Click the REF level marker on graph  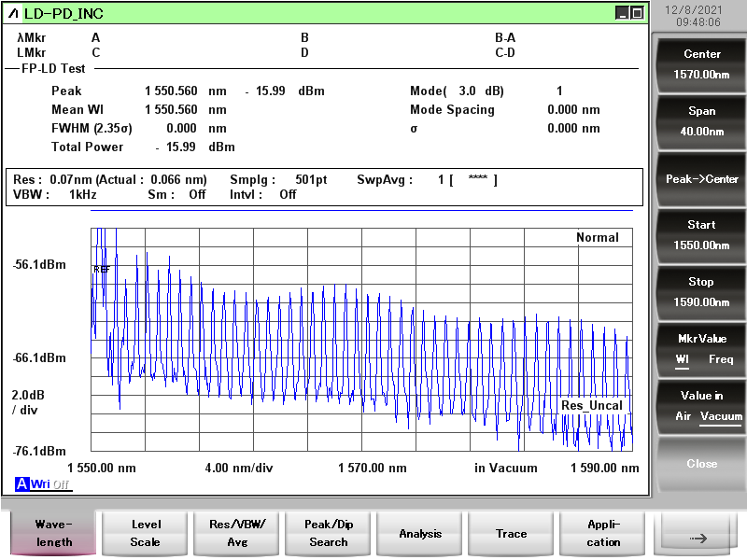(x=102, y=270)
